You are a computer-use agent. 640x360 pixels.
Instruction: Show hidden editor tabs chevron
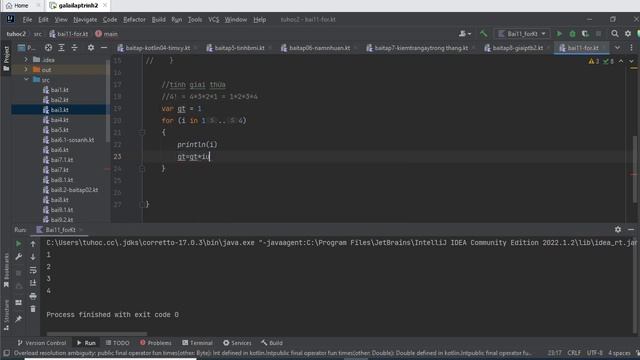click(x=617, y=48)
